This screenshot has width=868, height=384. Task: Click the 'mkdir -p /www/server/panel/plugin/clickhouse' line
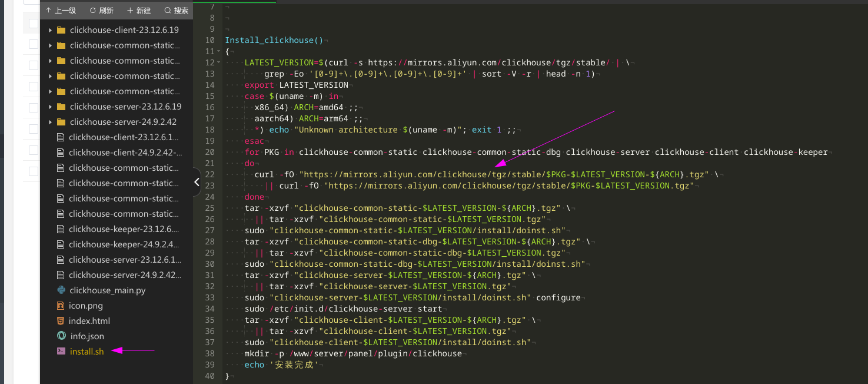pyautogui.click(x=353, y=353)
